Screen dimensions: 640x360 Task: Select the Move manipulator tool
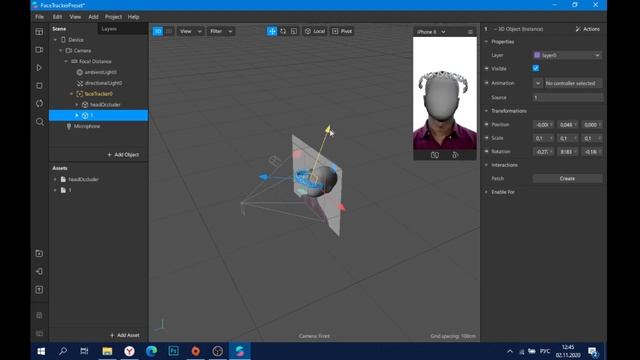272,31
